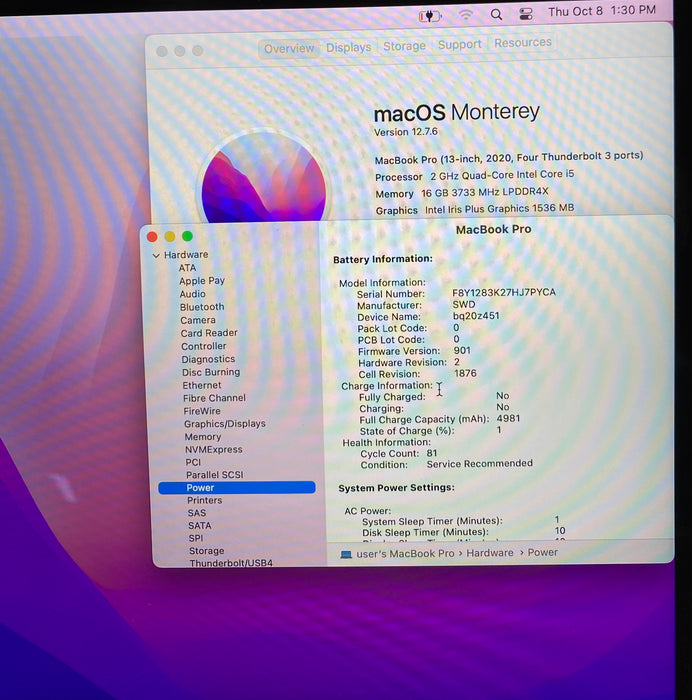Select Audio in the sidebar

tap(192, 294)
